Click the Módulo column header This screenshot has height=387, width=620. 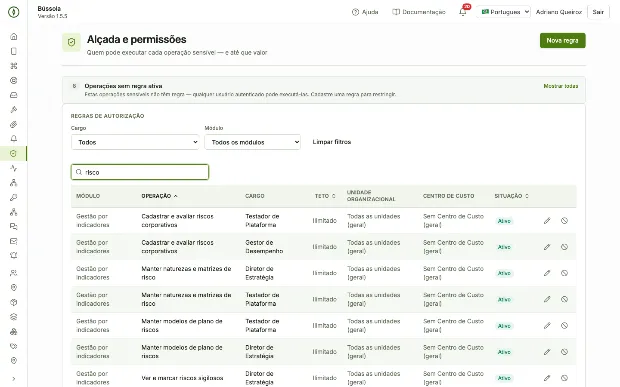click(88, 196)
